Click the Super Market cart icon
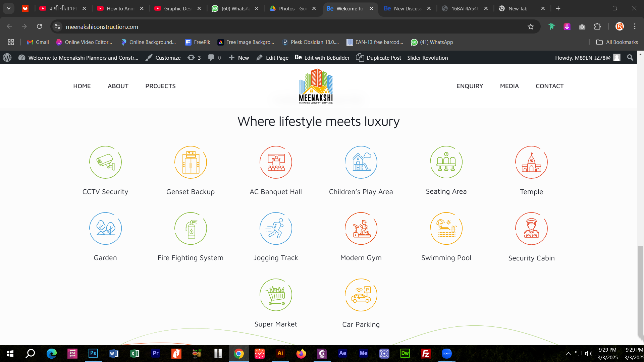 point(276,295)
